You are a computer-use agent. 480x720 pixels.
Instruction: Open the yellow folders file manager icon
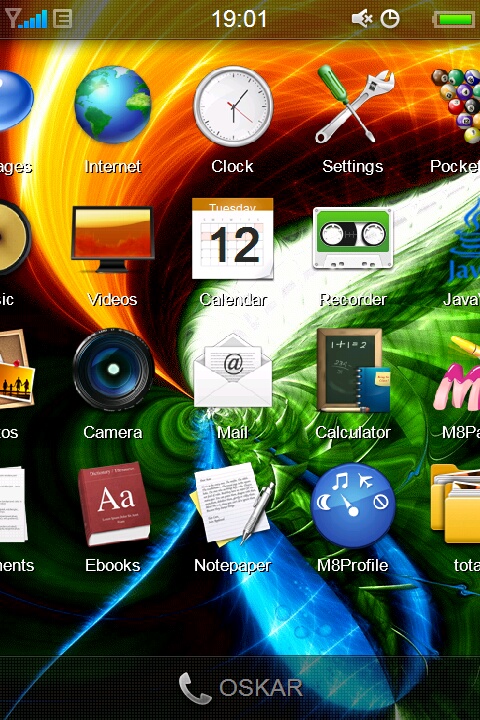455,504
